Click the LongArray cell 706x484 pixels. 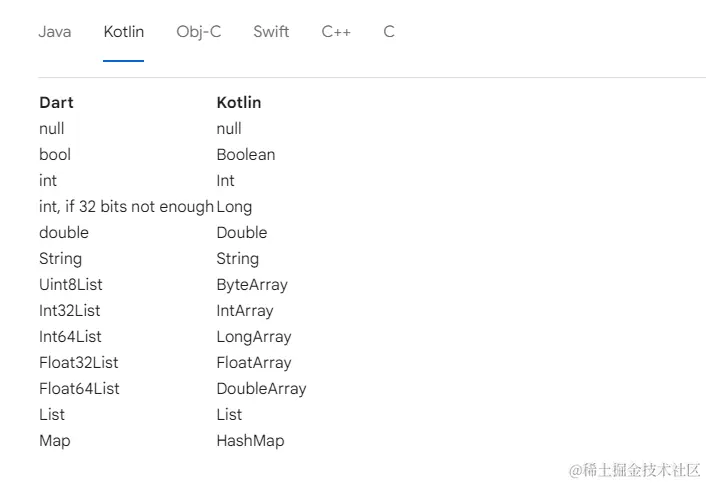coord(254,337)
